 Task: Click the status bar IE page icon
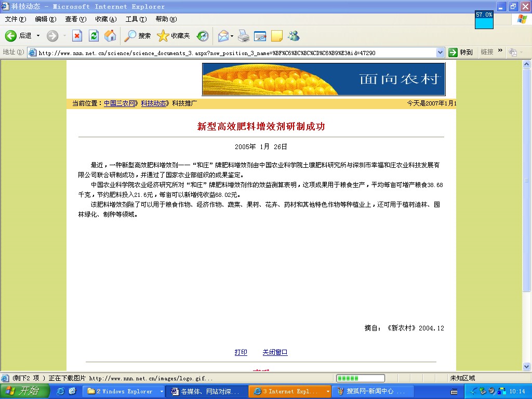(5, 378)
